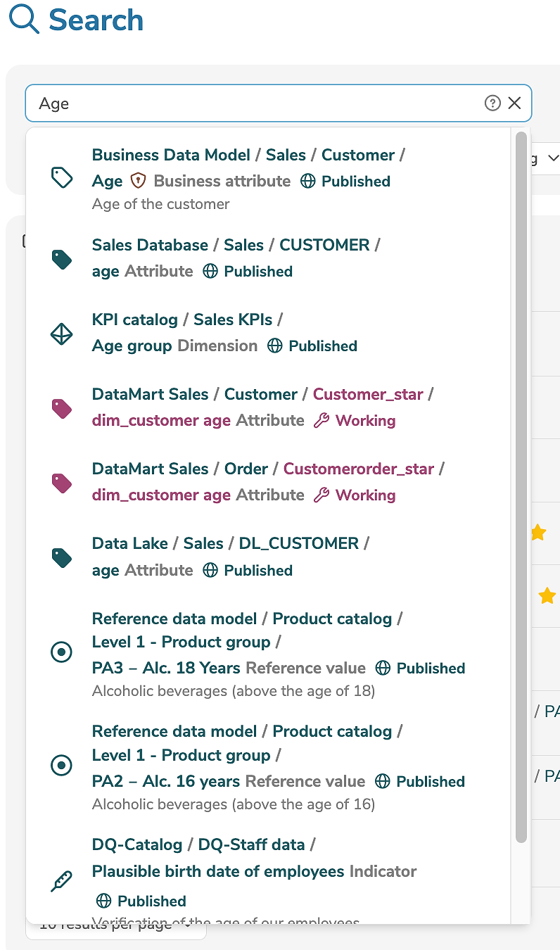Click the reference value icon beside PA3 – Alc. 18 Years
Image resolution: width=560 pixels, height=950 pixels.
(62, 652)
